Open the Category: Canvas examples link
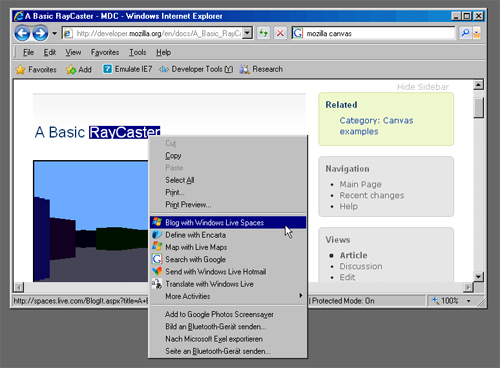 coord(376,126)
